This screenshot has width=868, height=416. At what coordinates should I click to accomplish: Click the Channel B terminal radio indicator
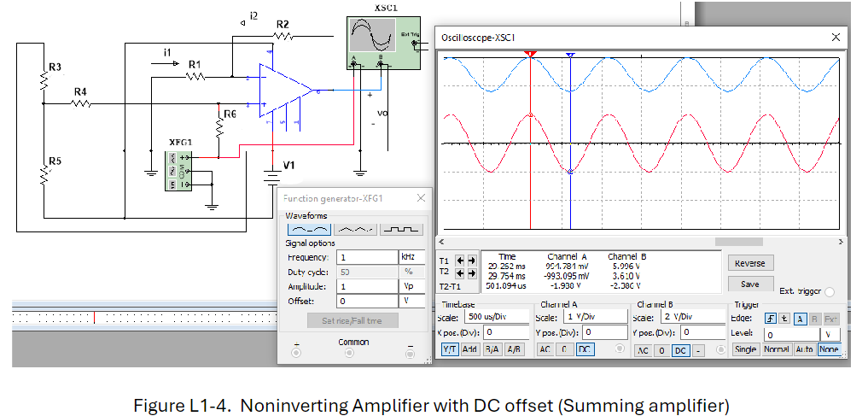720,349
